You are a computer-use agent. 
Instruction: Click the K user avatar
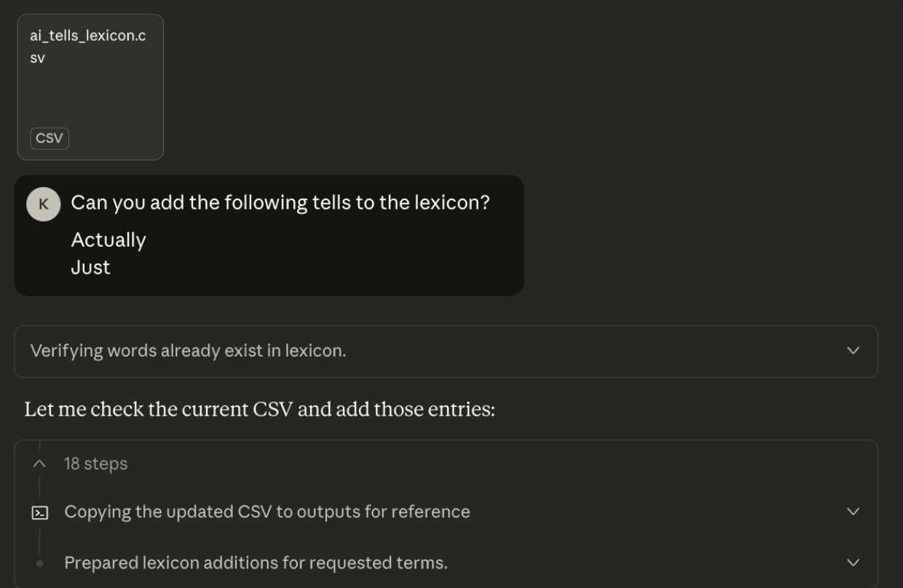coord(43,204)
